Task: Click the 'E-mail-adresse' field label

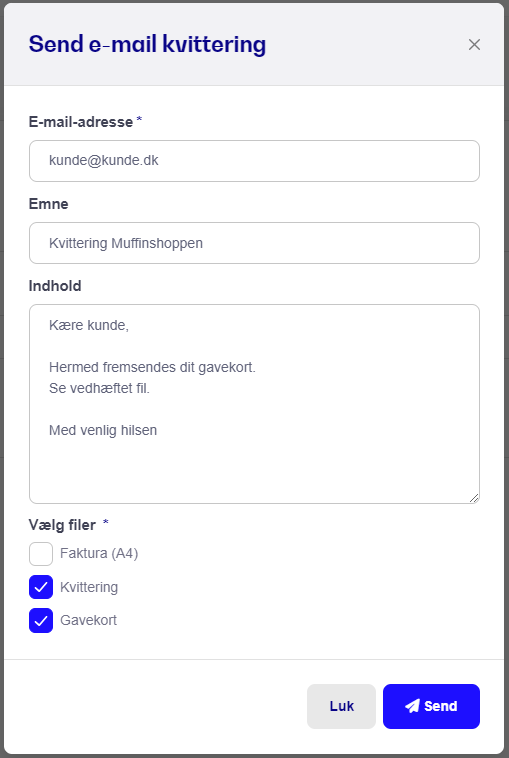Action: [81, 122]
